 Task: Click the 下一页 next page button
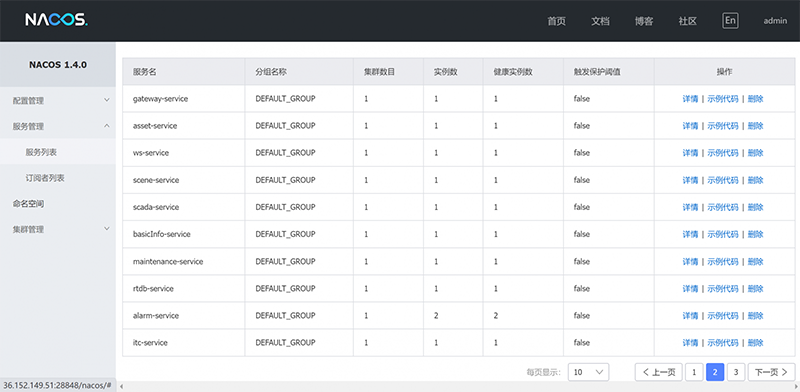click(771, 372)
